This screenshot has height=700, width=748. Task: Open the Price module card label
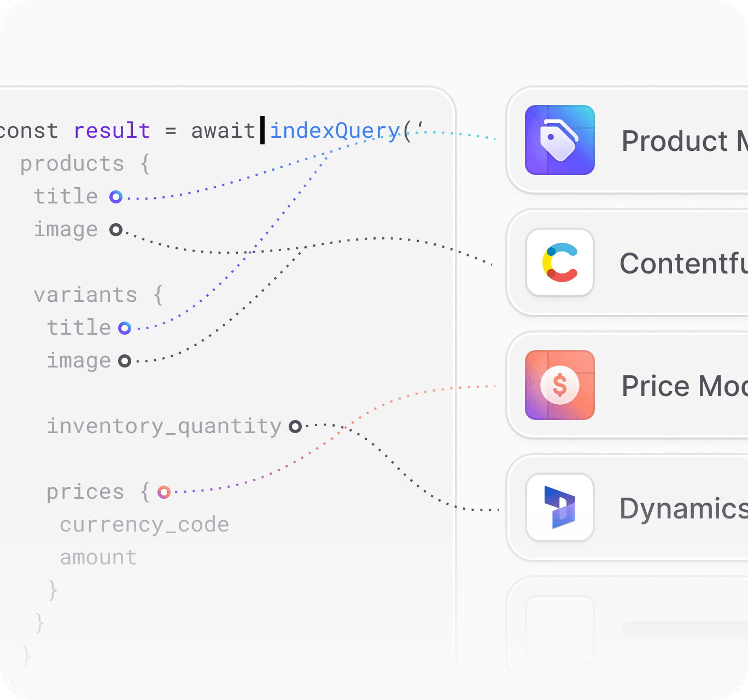(685, 386)
